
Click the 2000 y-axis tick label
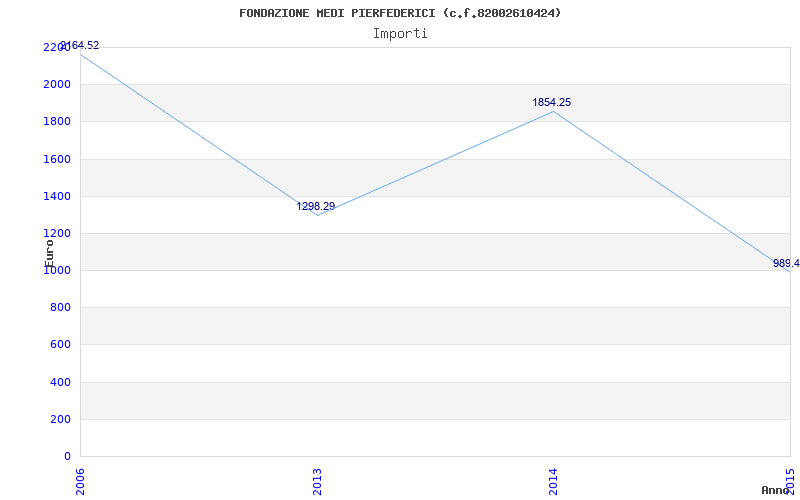tap(57, 85)
